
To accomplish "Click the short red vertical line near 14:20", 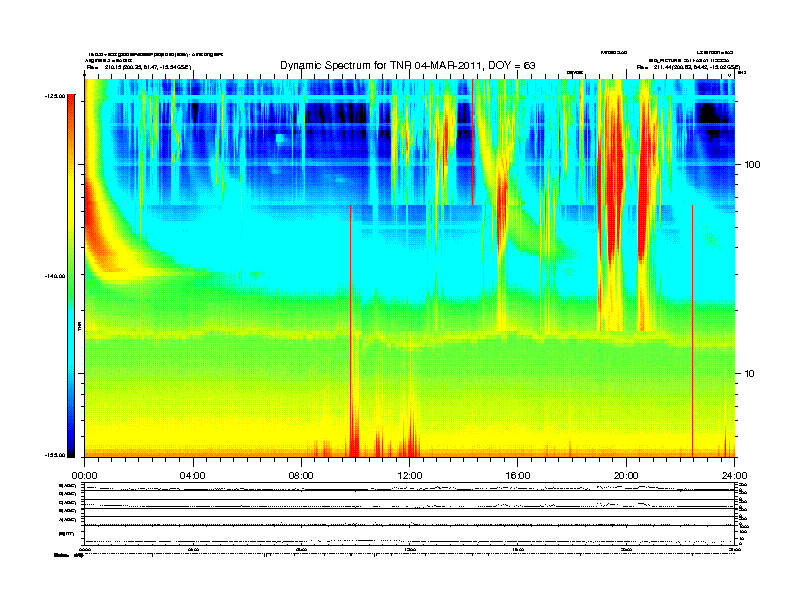I will pos(472,142).
